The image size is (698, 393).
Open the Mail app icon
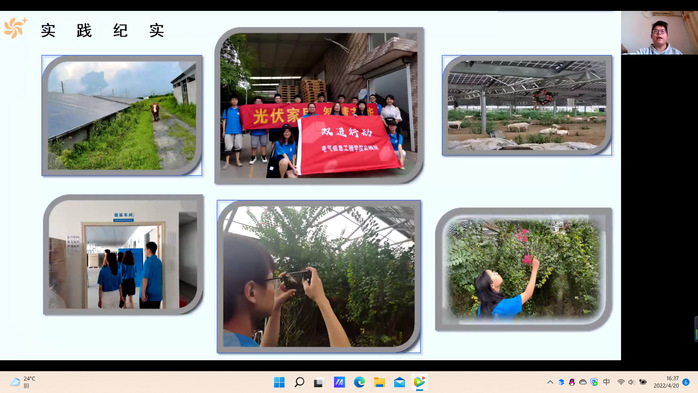click(x=399, y=382)
